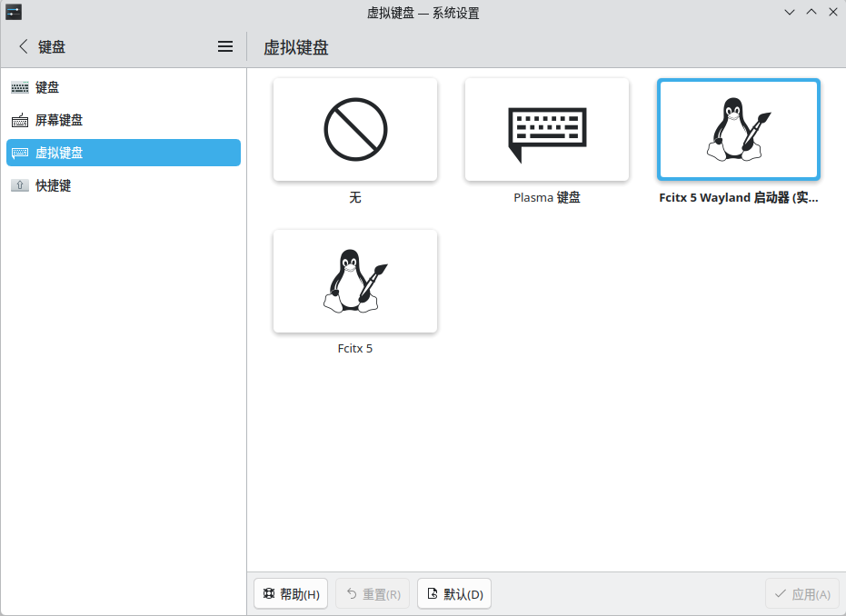Open the 快捷键 sidebar entry
The image size is (846, 616).
tap(124, 185)
